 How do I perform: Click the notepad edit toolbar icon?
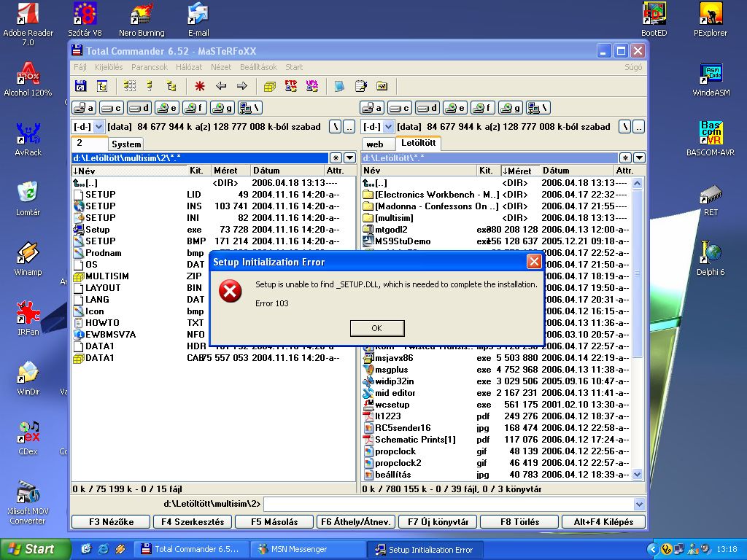pos(361,86)
